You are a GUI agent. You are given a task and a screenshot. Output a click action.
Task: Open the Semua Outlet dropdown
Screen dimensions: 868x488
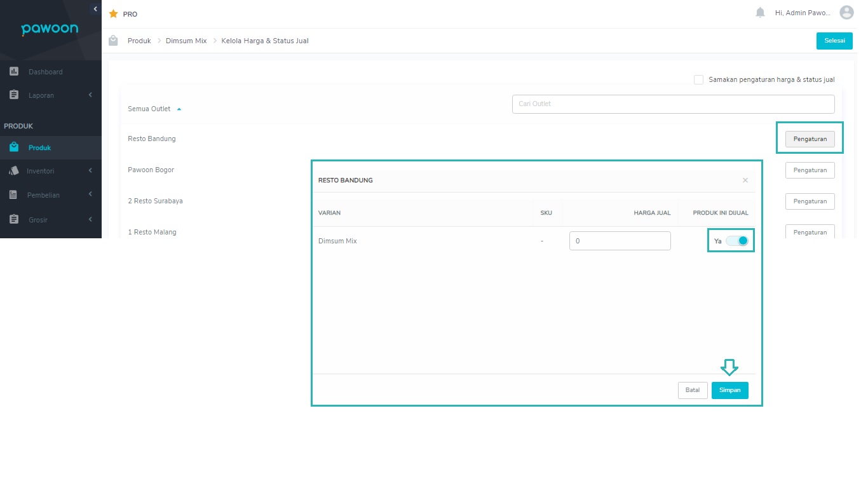[154, 109]
